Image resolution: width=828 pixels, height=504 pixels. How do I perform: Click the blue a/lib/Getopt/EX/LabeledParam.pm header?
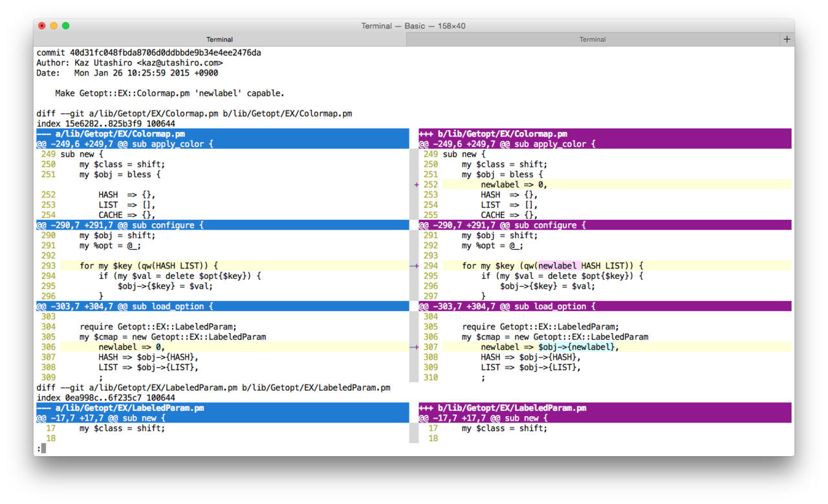coord(223,408)
